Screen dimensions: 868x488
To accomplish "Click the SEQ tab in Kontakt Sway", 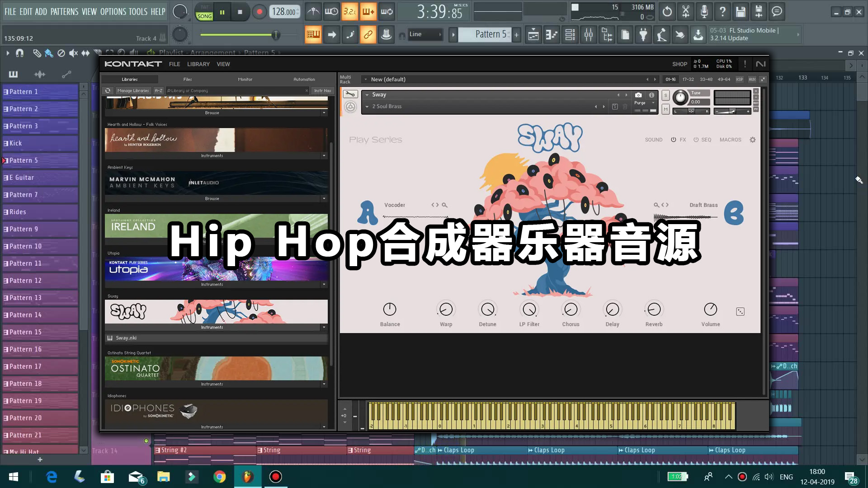I will click(707, 140).
